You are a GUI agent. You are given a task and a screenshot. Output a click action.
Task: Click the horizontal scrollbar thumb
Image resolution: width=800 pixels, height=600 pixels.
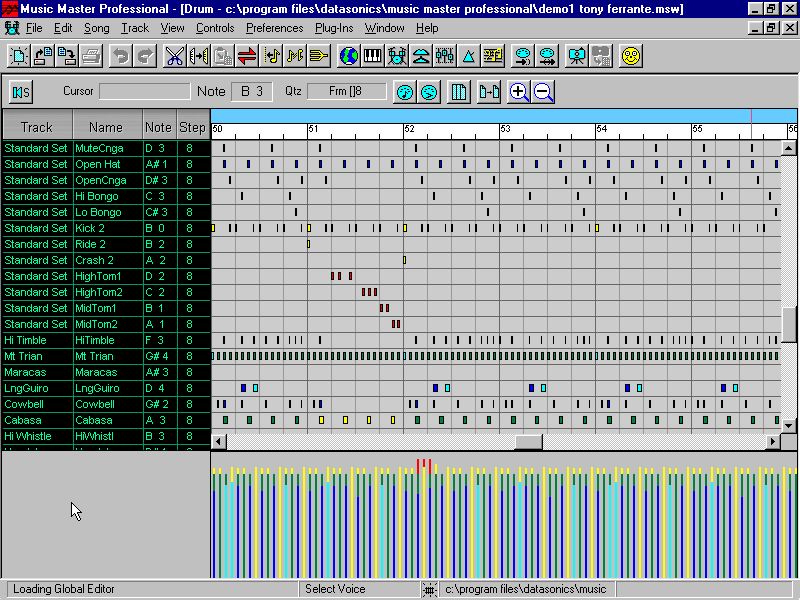(529, 441)
